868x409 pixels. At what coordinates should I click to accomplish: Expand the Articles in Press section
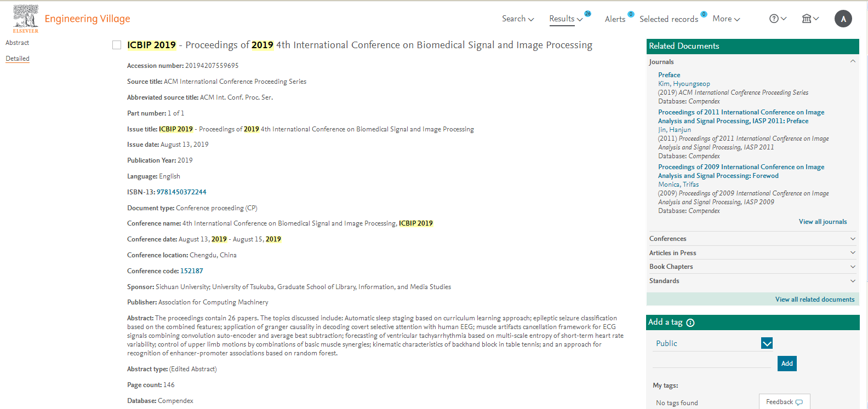pyautogui.click(x=853, y=252)
